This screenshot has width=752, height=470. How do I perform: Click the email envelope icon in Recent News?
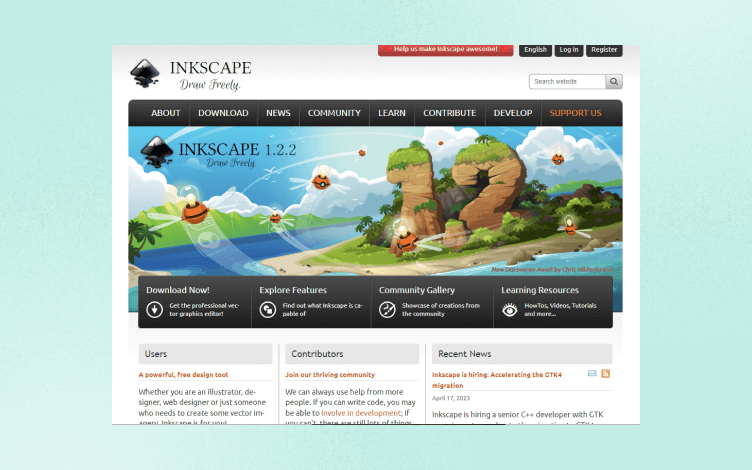point(592,373)
